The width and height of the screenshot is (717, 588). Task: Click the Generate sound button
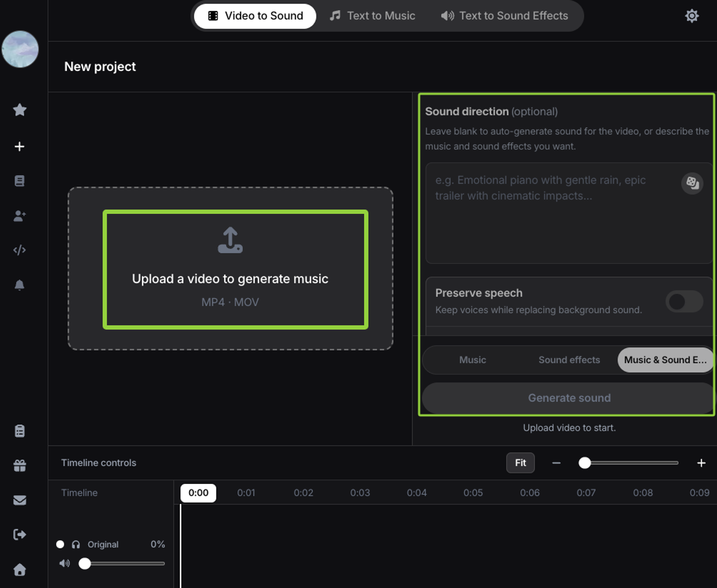tap(569, 398)
